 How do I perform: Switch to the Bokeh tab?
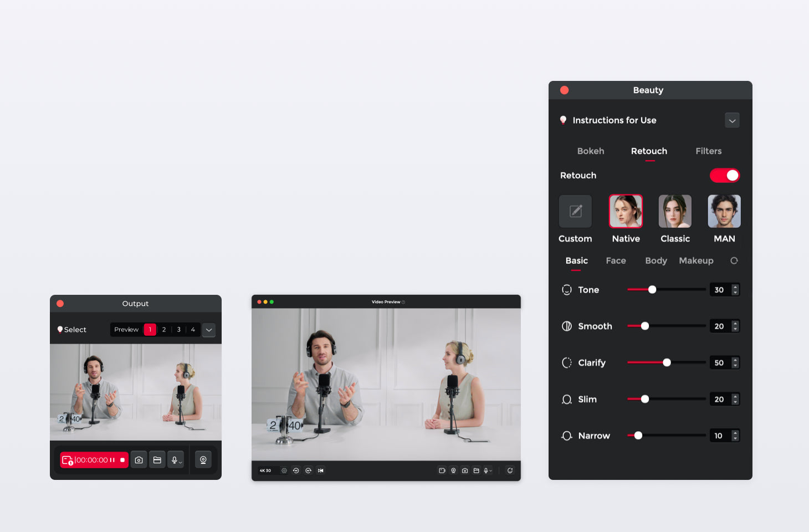click(x=591, y=151)
